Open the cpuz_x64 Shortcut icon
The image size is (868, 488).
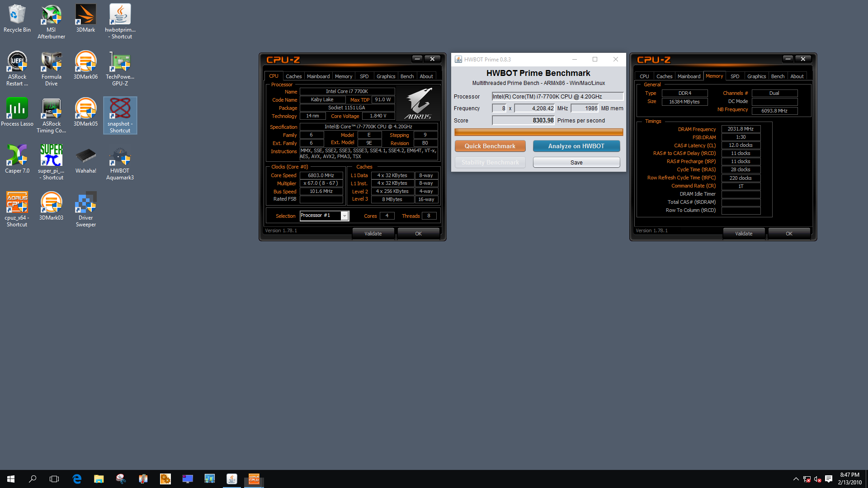click(x=17, y=210)
